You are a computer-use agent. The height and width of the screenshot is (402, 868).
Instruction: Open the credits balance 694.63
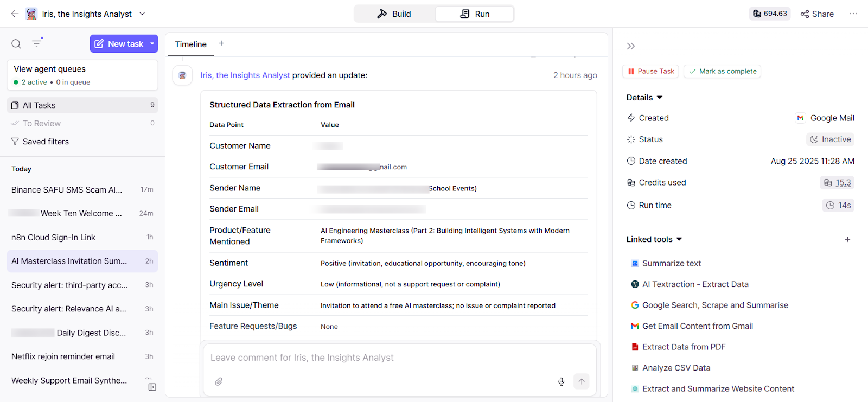tap(770, 14)
